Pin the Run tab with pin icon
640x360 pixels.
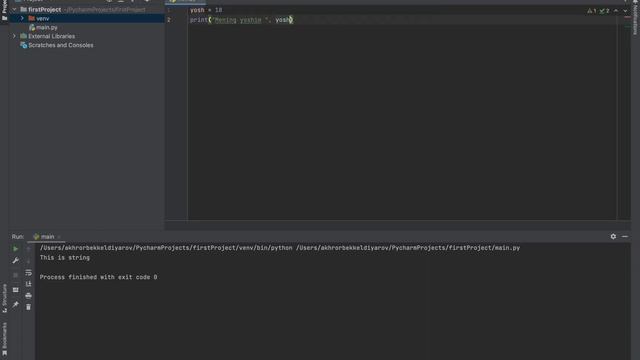coord(16,304)
